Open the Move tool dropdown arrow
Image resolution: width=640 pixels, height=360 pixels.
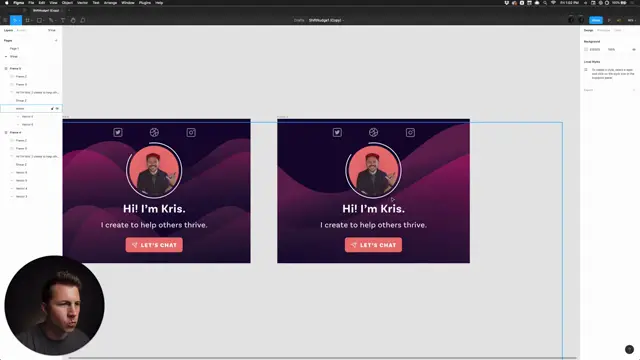tap(19, 20)
